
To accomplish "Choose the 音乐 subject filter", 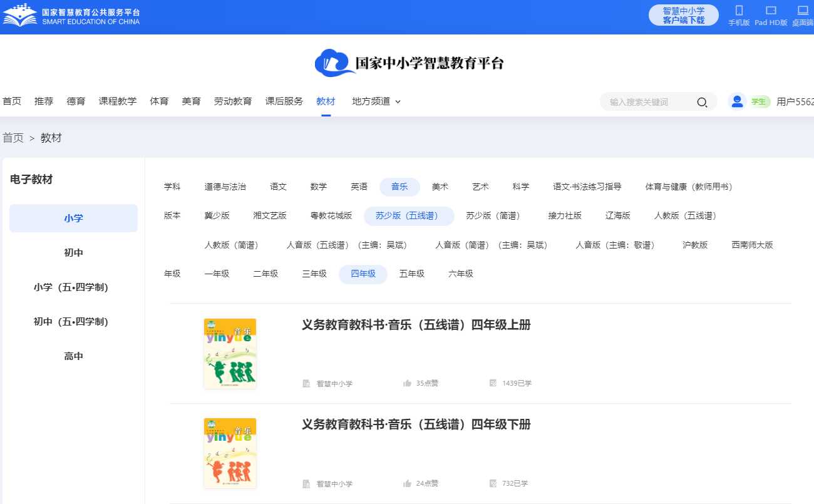I will pyautogui.click(x=399, y=187).
